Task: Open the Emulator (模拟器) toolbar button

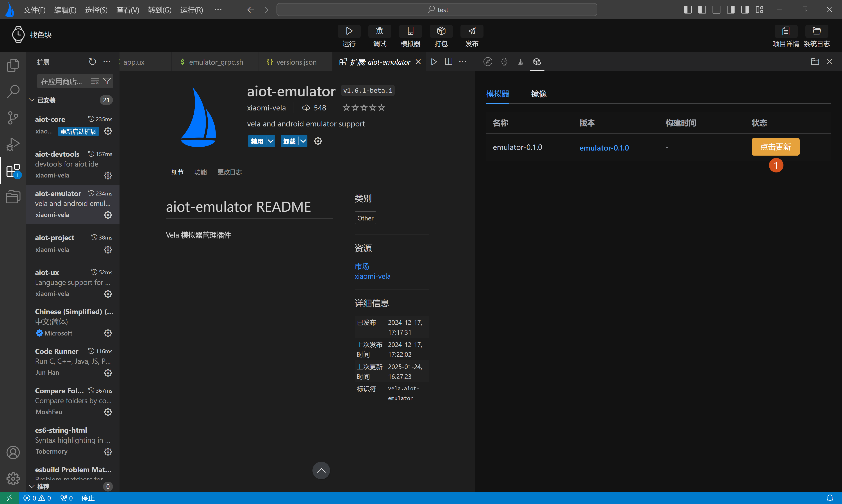Action: (x=410, y=32)
